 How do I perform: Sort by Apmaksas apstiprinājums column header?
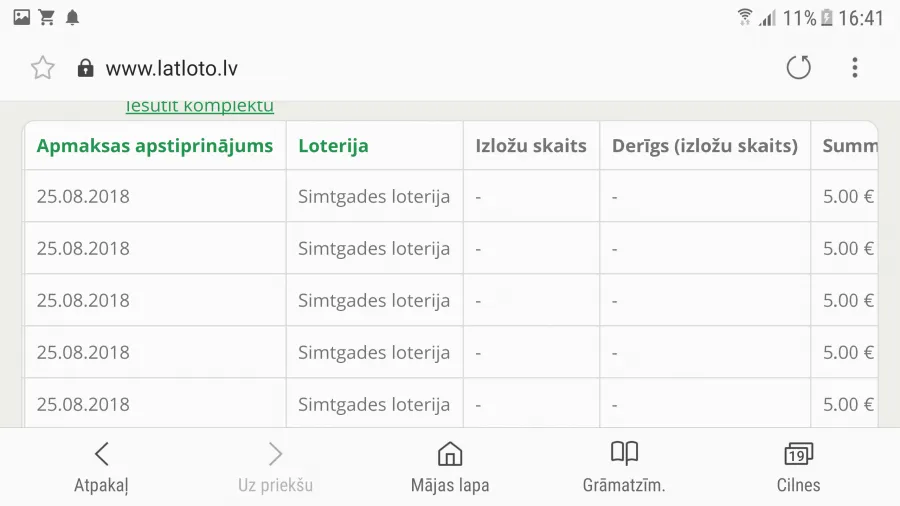click(155, 146)
